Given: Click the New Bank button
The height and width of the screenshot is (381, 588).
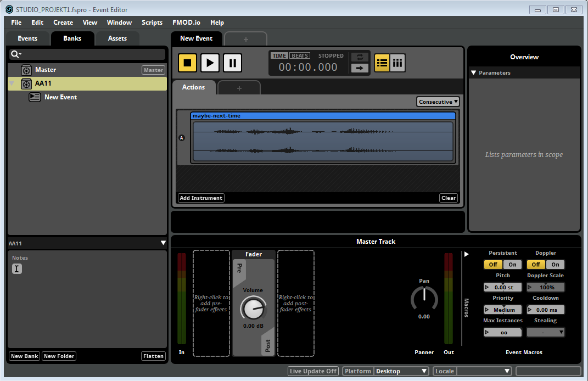Looking at the screenshot, I should point(25,356).
